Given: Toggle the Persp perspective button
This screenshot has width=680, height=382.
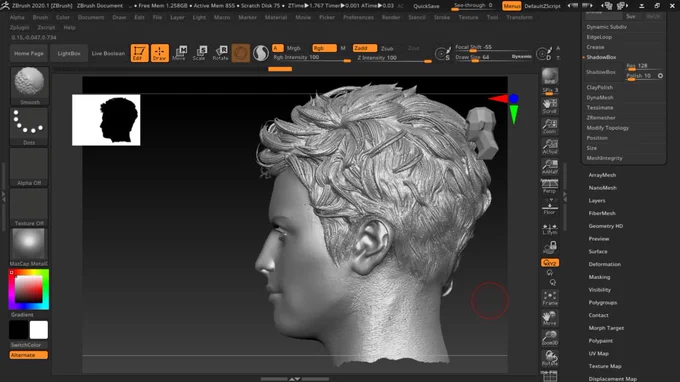Looking at the screenshot, I should click(x=549, y=186).
